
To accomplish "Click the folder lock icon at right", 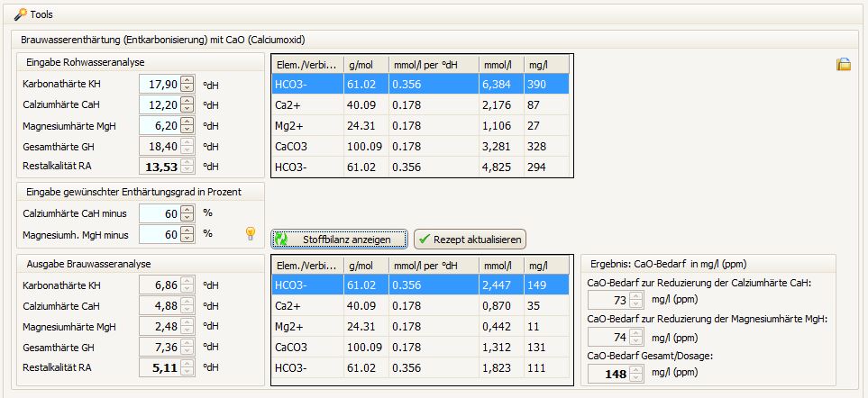I will [x=844, y=64].
